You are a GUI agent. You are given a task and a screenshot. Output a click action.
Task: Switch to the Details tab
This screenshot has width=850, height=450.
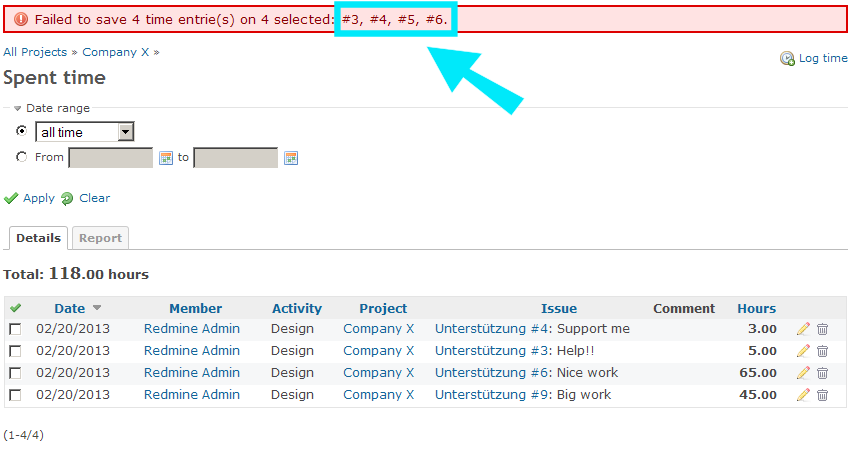(x=39, y=238)
